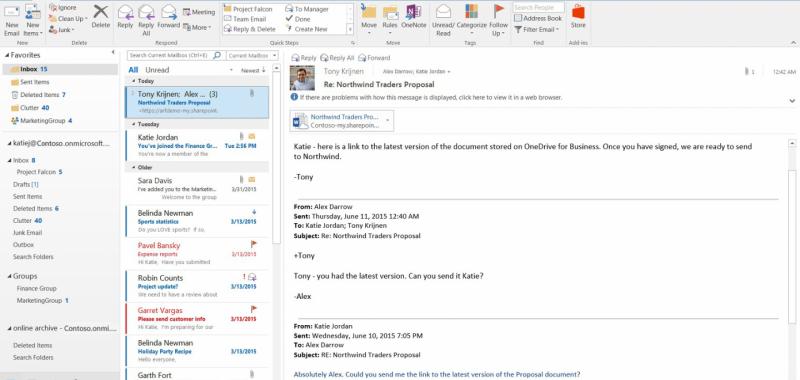
Task: Collapse the ribbon with the arrow
Action: (793, 43)
